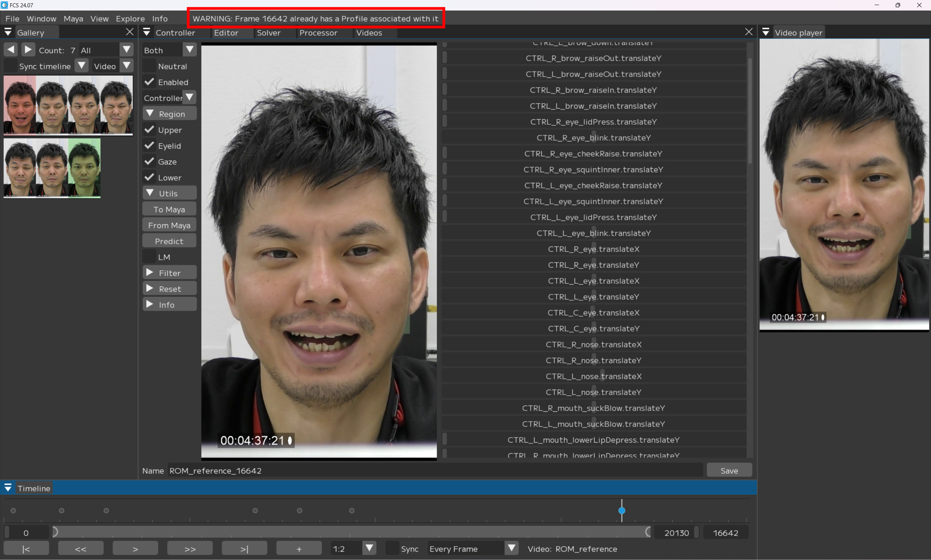Click the Gallery next arrow icon

tap(28, 50)
